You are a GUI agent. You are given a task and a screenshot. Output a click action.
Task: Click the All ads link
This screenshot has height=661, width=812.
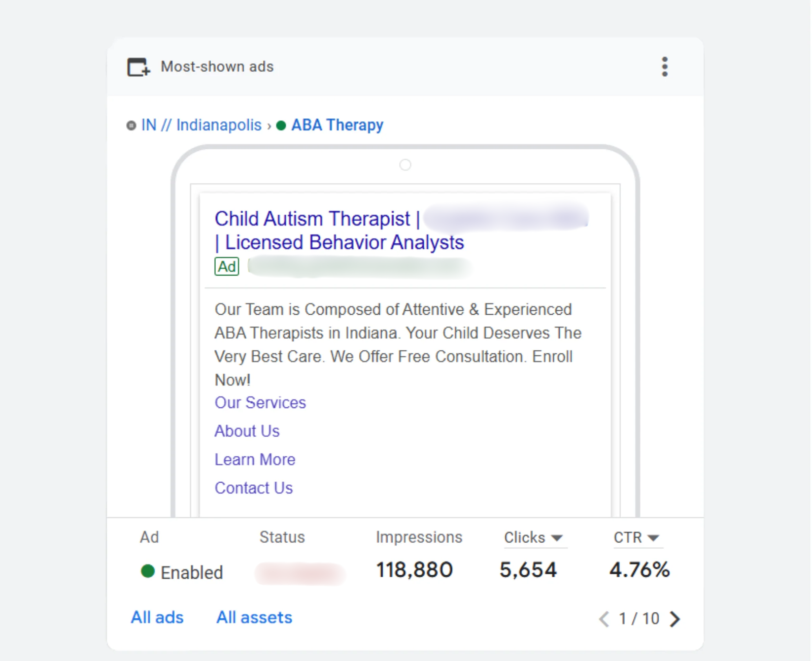(x=157, y=617)
